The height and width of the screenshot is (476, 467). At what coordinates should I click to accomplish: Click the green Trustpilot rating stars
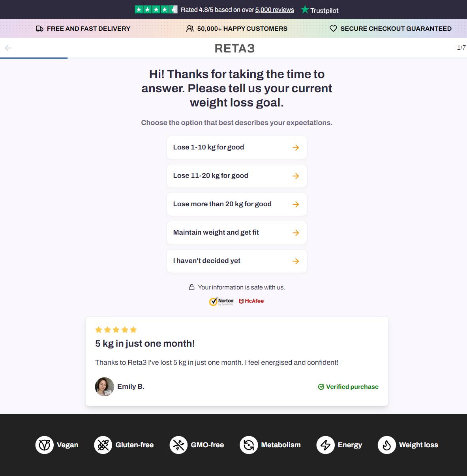[156, 9]
